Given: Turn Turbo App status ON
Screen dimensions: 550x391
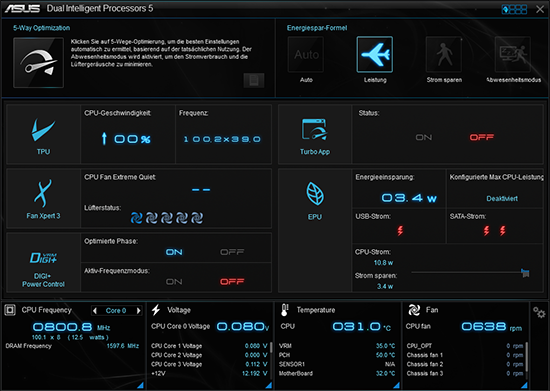Looking at the screenshot, I should click(424, 137).
